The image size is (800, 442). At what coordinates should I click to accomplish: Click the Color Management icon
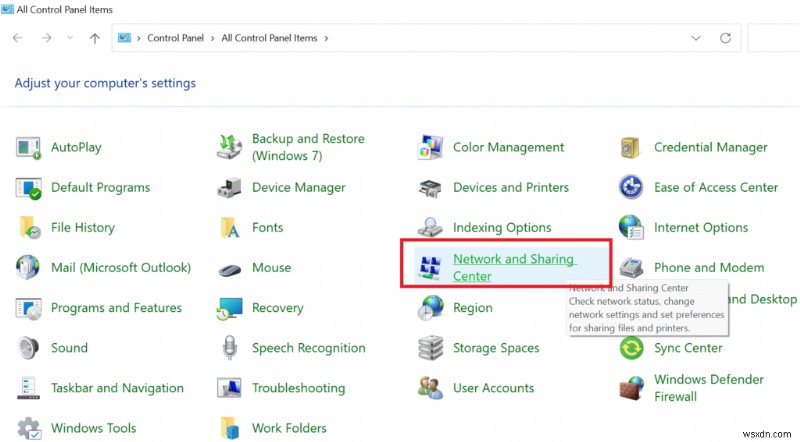(x=430, y=148)
